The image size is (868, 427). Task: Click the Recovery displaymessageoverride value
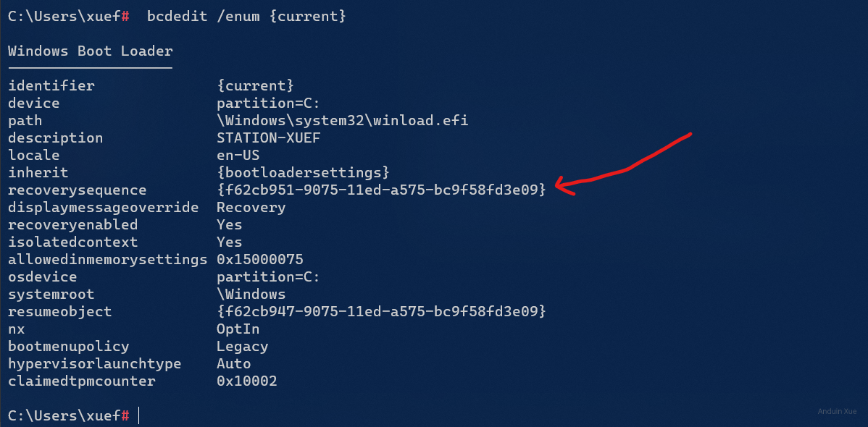251,207
